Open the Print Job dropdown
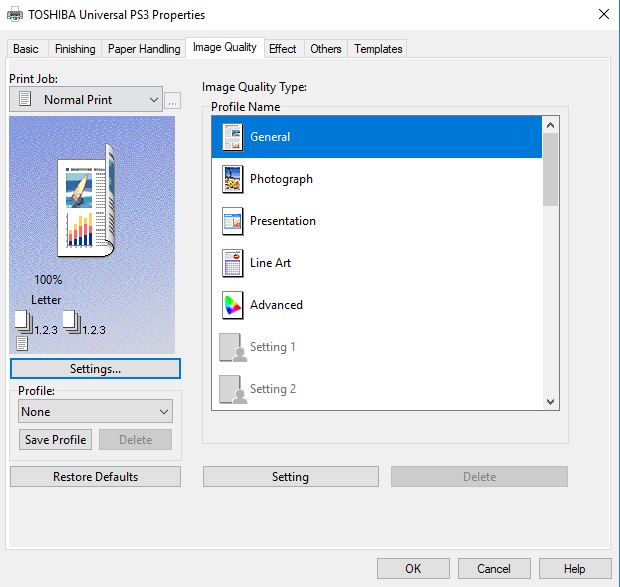 86,99
